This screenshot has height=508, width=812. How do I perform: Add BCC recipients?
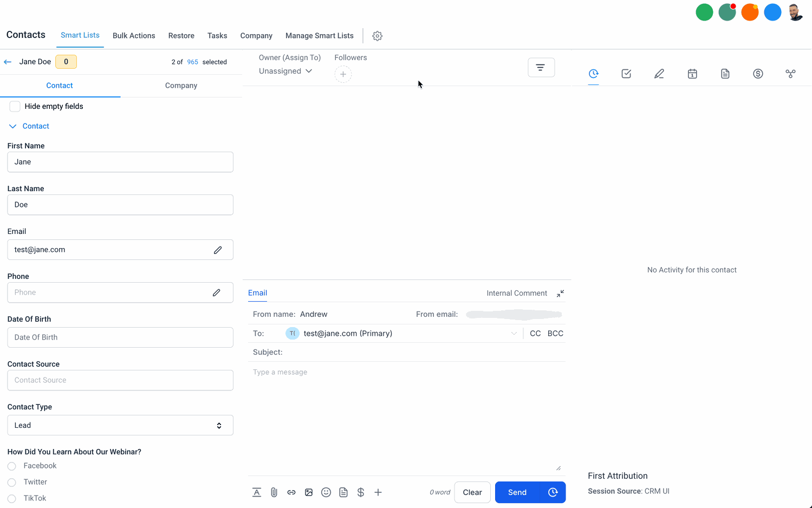555,334
